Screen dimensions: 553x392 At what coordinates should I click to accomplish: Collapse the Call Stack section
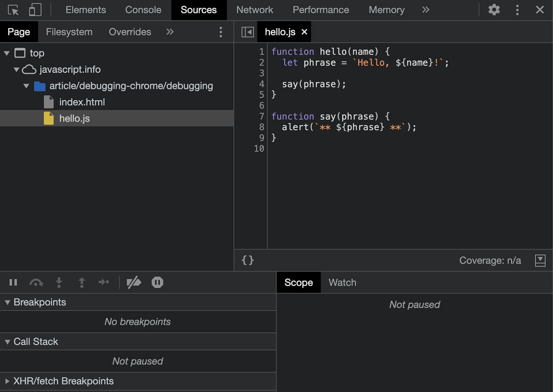pyautogui.click(x=8, y=341)
